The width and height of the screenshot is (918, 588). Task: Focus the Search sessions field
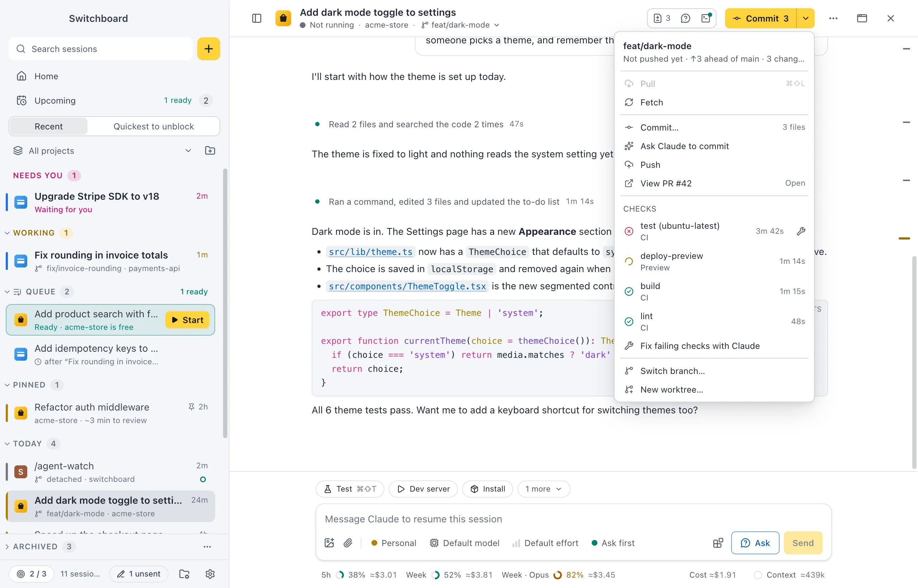click(x=101, y=49)
